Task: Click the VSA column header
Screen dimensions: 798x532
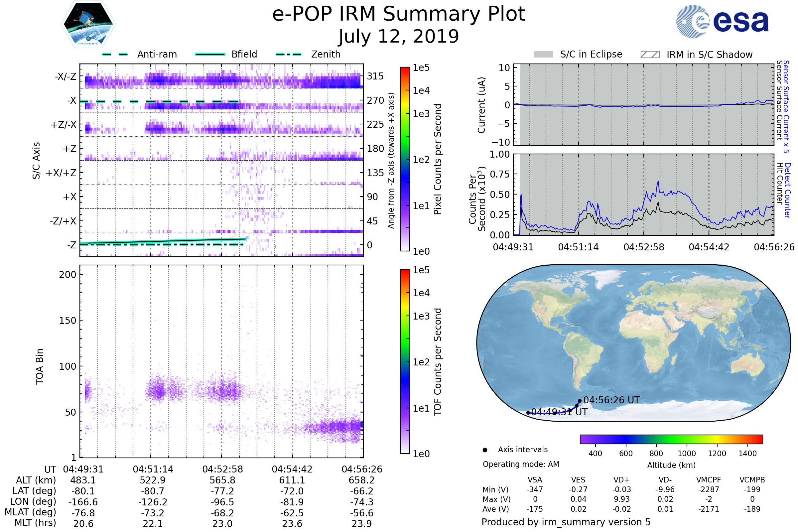Action: (x=535, y=480)
